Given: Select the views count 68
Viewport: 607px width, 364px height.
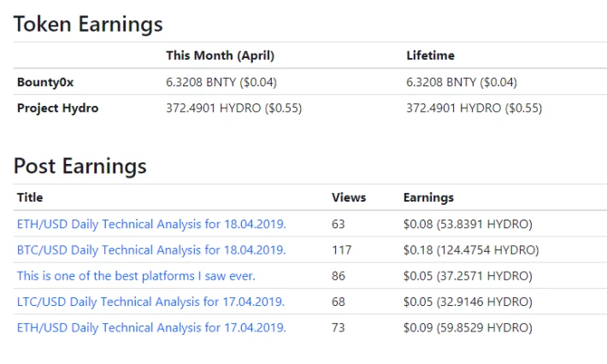Looking at the screenshot, I should [338, 302].
